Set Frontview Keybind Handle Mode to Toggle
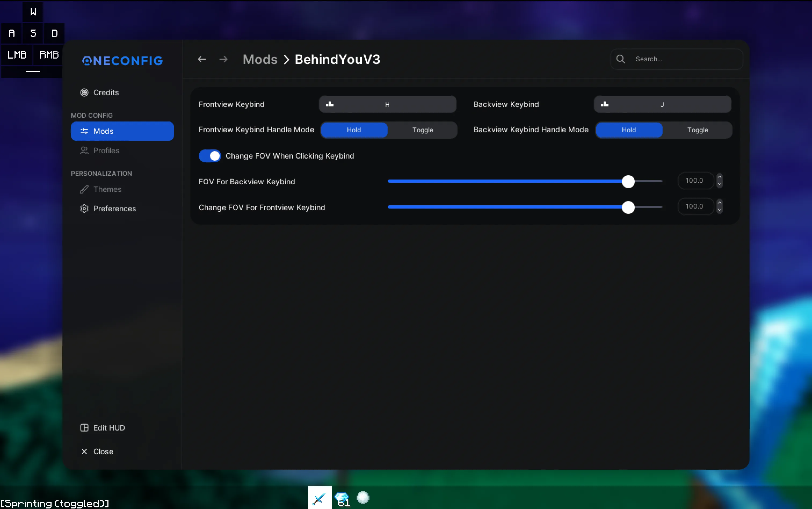Screen dimensions: 812x509 click(423, 130)
